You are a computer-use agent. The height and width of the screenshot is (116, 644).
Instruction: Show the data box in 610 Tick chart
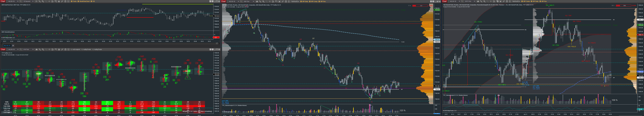point(52,49)
